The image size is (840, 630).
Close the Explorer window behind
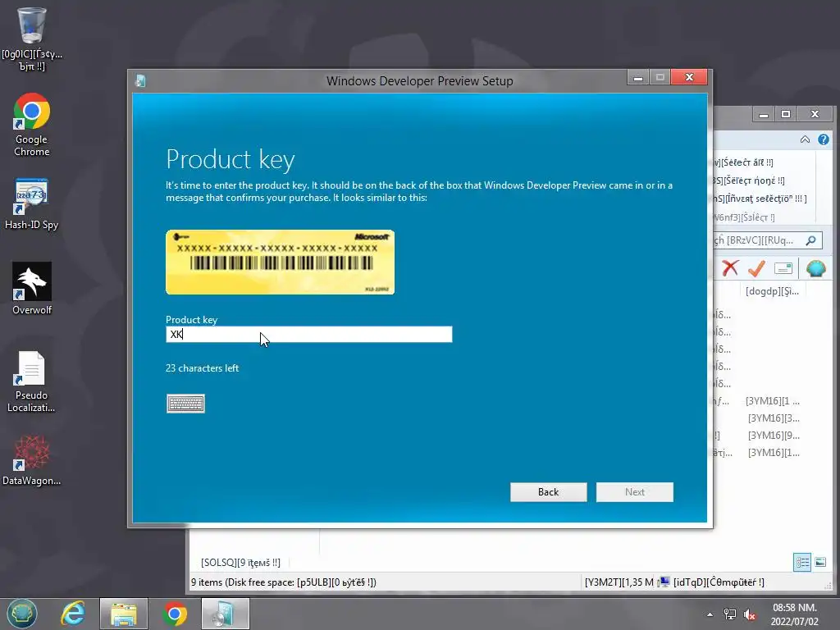pyautogui.click(x=815, y=114)
